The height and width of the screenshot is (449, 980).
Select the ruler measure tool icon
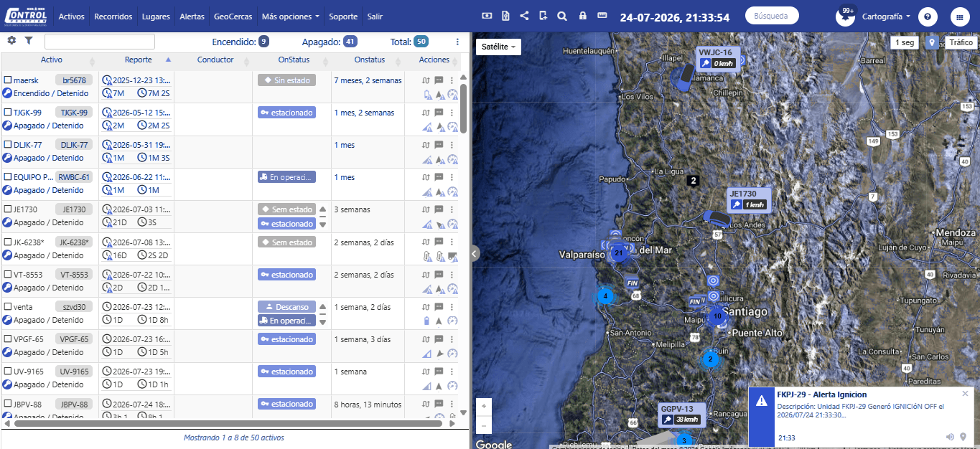point(602,16)
